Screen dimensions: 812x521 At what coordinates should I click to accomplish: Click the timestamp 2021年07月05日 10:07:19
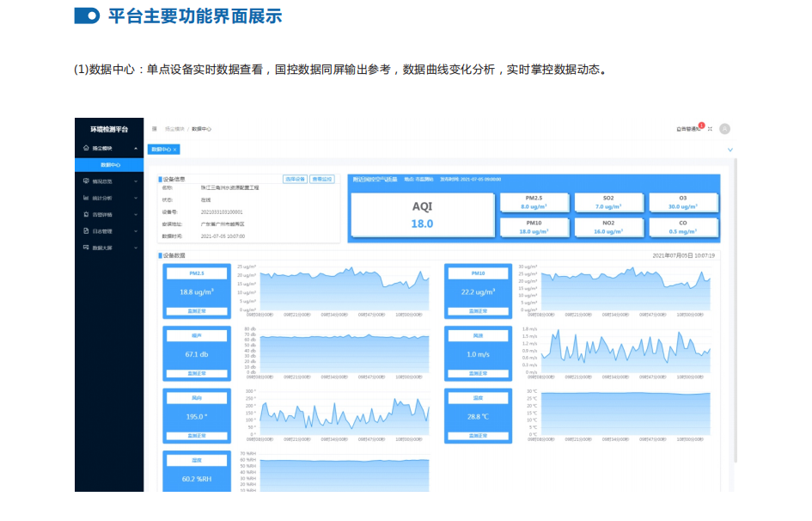point(684,256)
